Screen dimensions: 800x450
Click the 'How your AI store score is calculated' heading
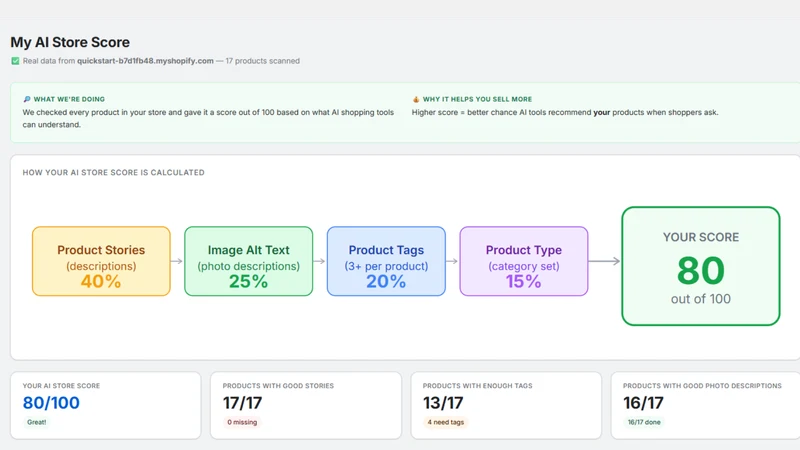tap(113, 172)
